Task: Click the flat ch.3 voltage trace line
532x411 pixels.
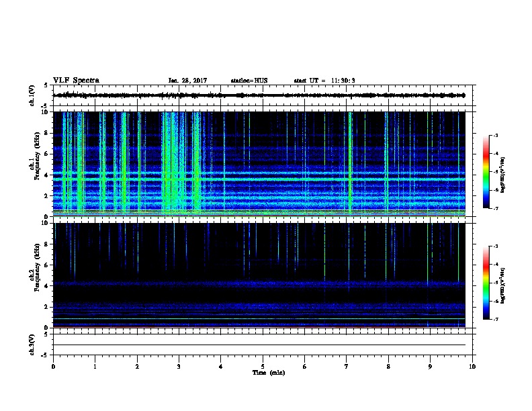Action: [x=259, y=345]
